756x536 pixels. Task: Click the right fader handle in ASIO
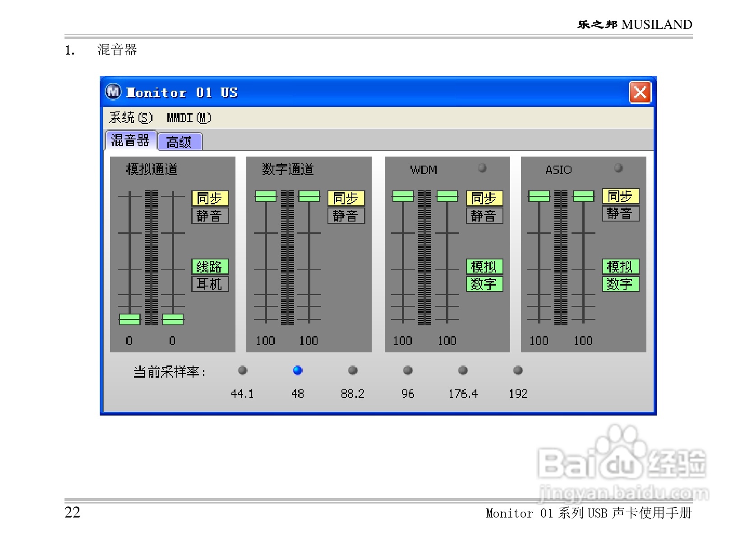(583, 196)
